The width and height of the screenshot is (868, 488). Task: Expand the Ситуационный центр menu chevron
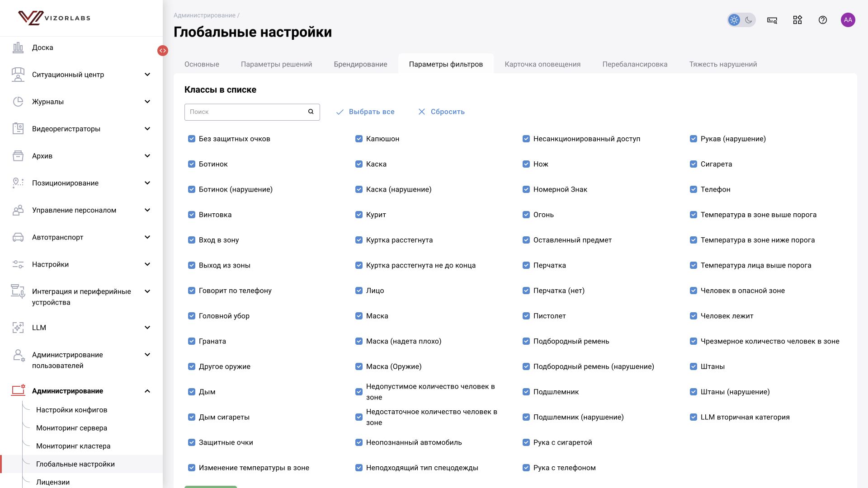147,75
